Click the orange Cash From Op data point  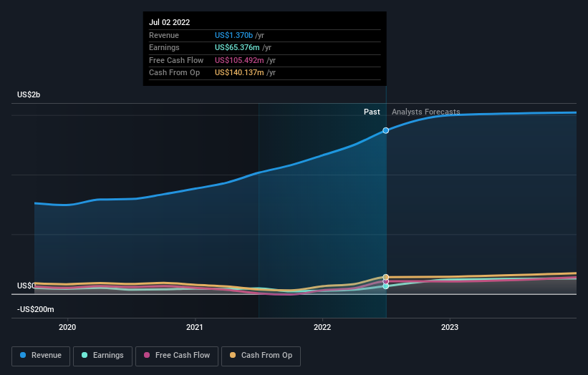[385, 277]
